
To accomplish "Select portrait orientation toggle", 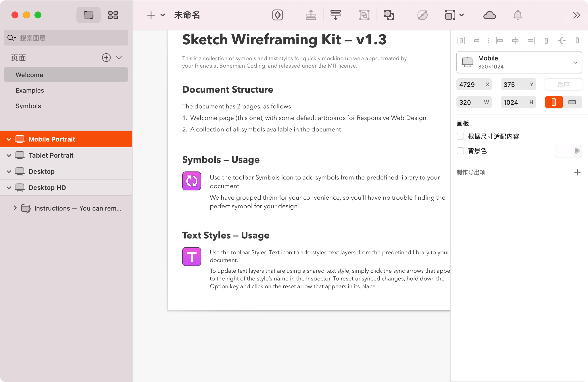I will [x=554, y=102].
